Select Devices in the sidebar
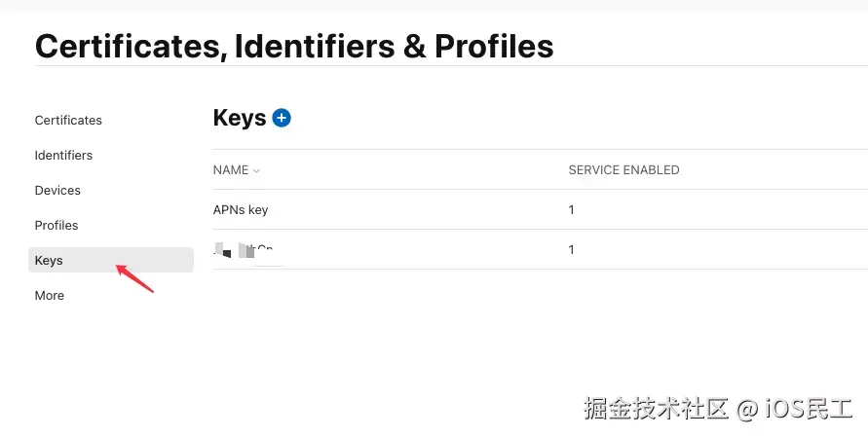 coord(57,190)
